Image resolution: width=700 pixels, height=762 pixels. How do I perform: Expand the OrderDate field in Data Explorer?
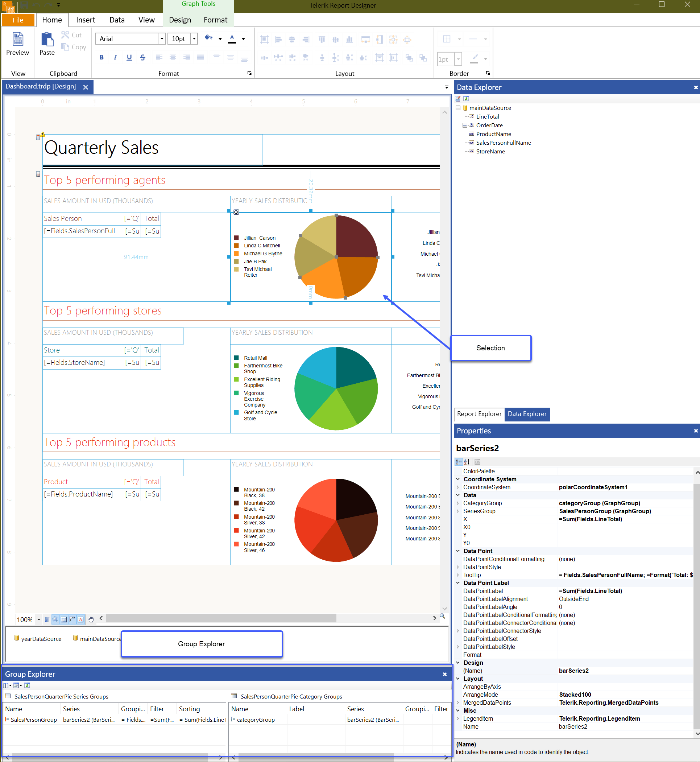click(x=464, y=125)
